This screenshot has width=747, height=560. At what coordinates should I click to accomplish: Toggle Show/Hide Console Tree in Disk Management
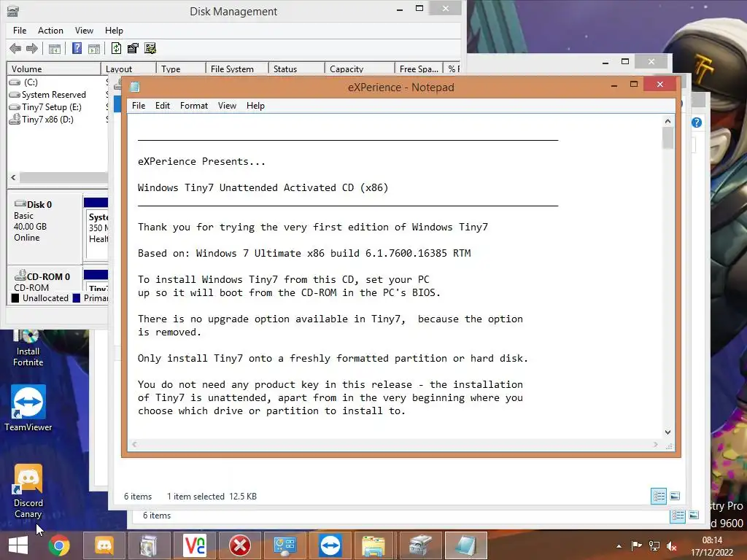[x=55, y=49]
